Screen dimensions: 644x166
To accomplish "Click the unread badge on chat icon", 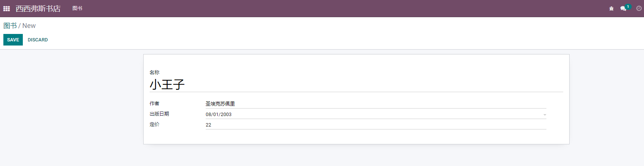I will 628,7.
